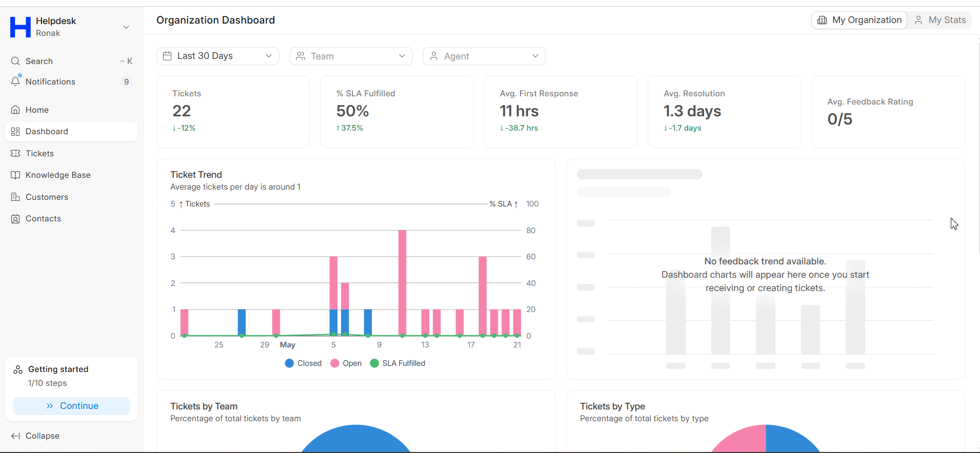Click the 50% SLA Fulfilled value
Screen dimensions: 980x453
(x=353, y=111)
